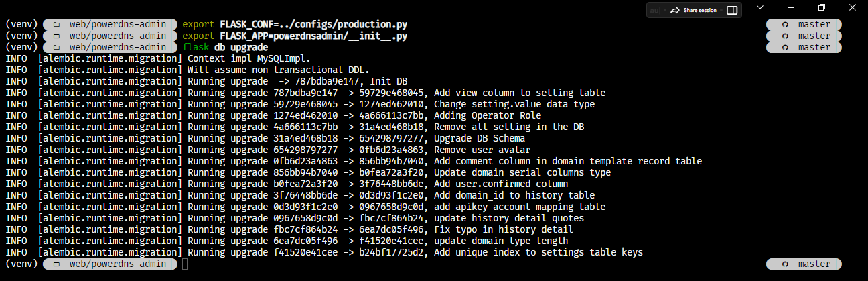The image size is (868, 281).
Task: Click folder icon on the empty prompt line
Action: tap(56, 264)
